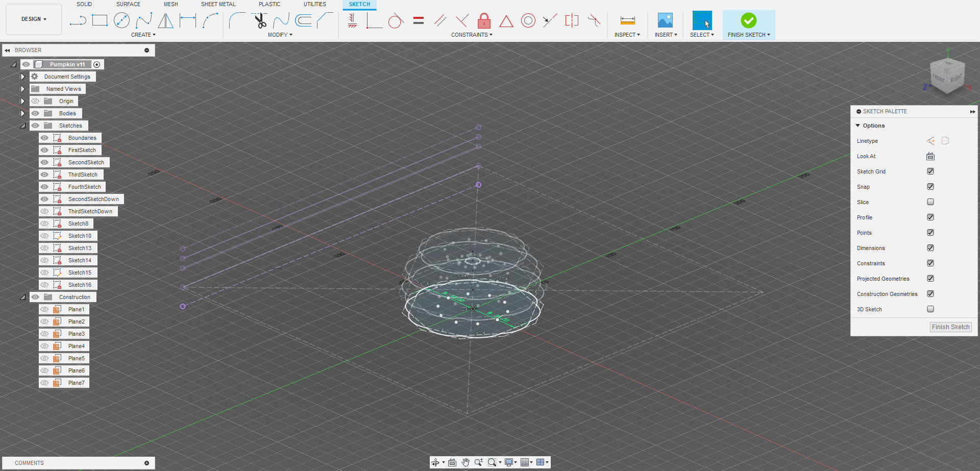
Task: Select the SecondSketchDown sketch item
Action: point(93,199)
